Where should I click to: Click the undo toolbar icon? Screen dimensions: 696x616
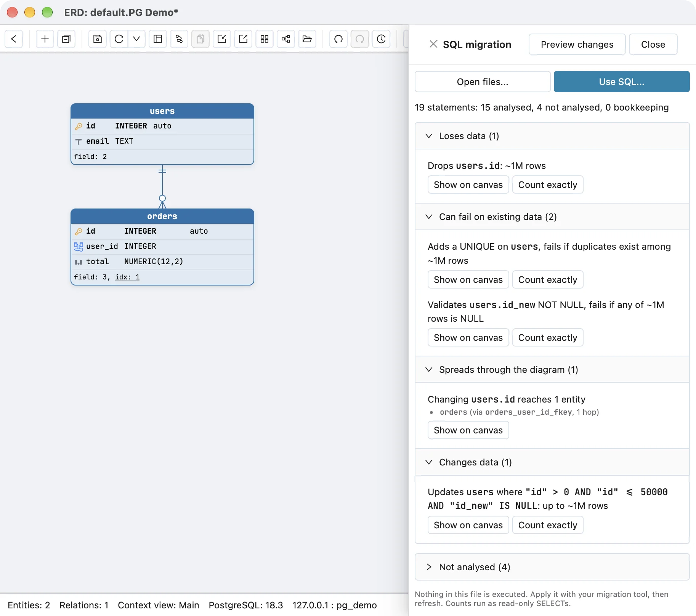coord(338,39)
